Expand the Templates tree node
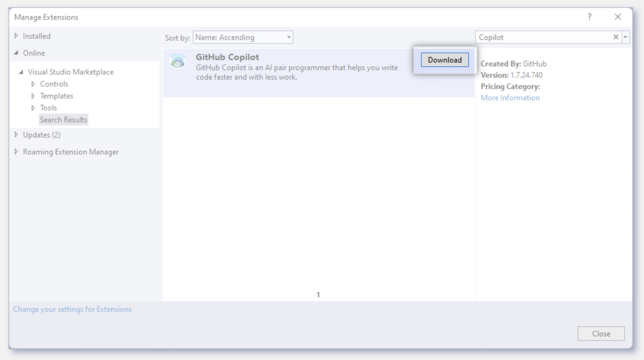The image size is (644, 360). (x=33, y=96)
